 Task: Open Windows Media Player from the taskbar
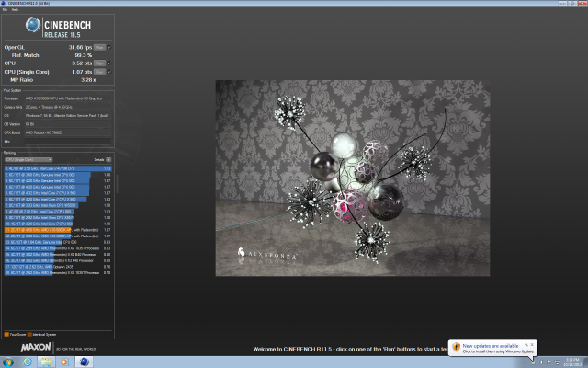[x=64, y=362]
